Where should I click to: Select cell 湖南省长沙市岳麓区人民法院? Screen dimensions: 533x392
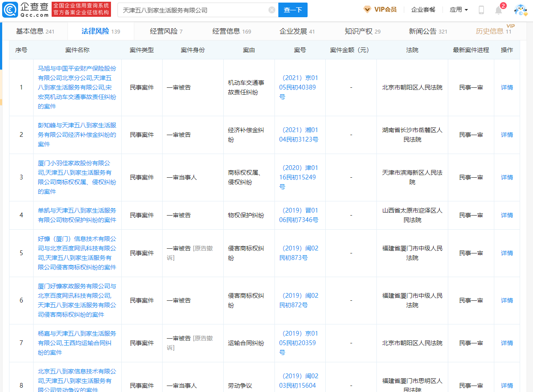412,135
